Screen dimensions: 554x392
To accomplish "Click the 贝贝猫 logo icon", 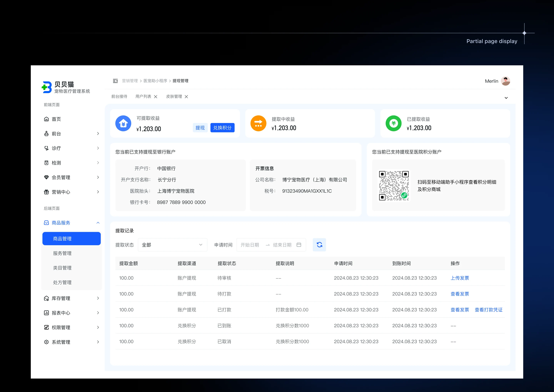I will coord(47,87).
